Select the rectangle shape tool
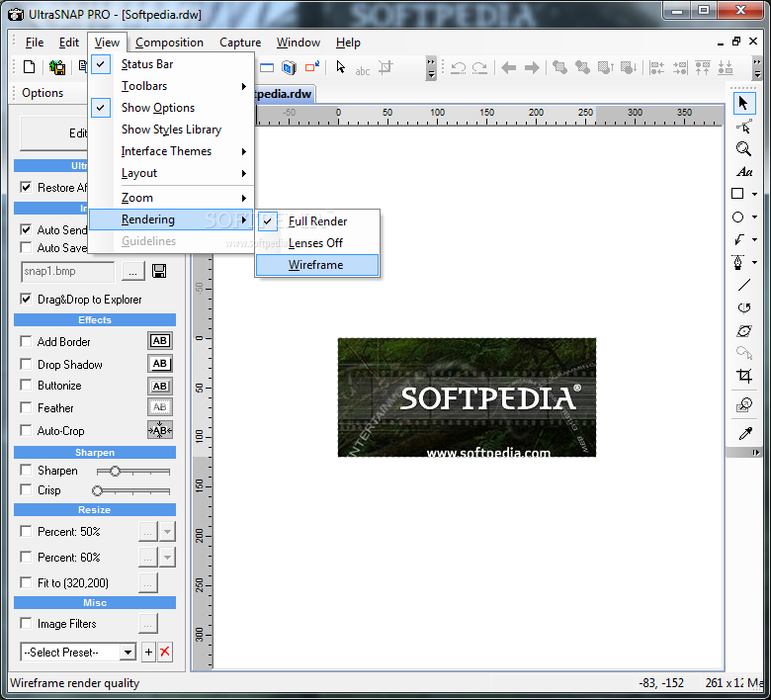Screen dimensions: 771x700 point(737,194)
